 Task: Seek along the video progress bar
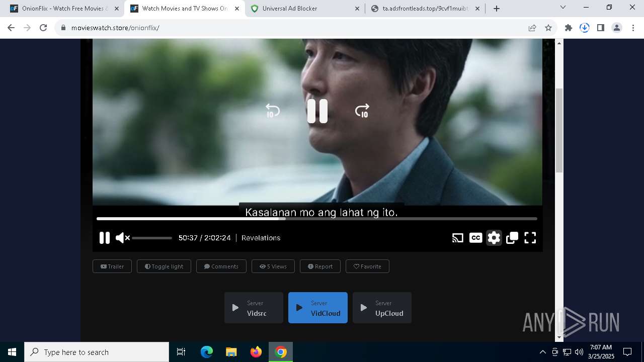pyautogui.click(x=317, y=219)
